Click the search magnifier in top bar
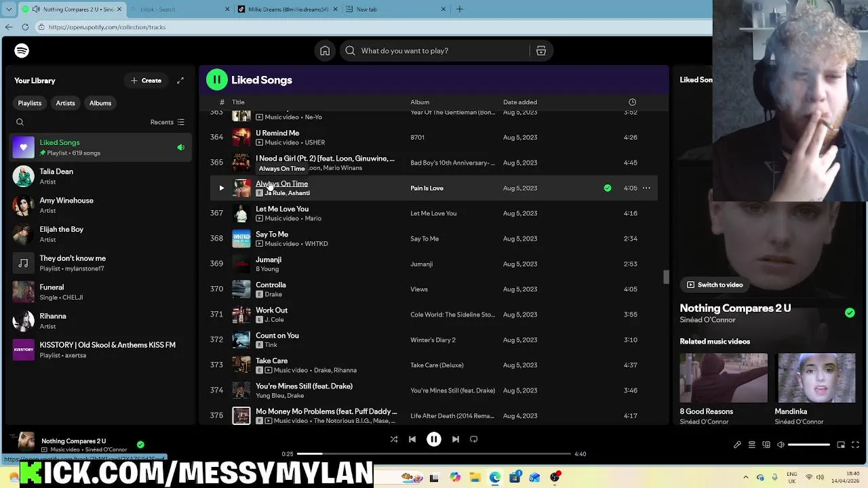This screenshot has width=868, height=488. 350,51
